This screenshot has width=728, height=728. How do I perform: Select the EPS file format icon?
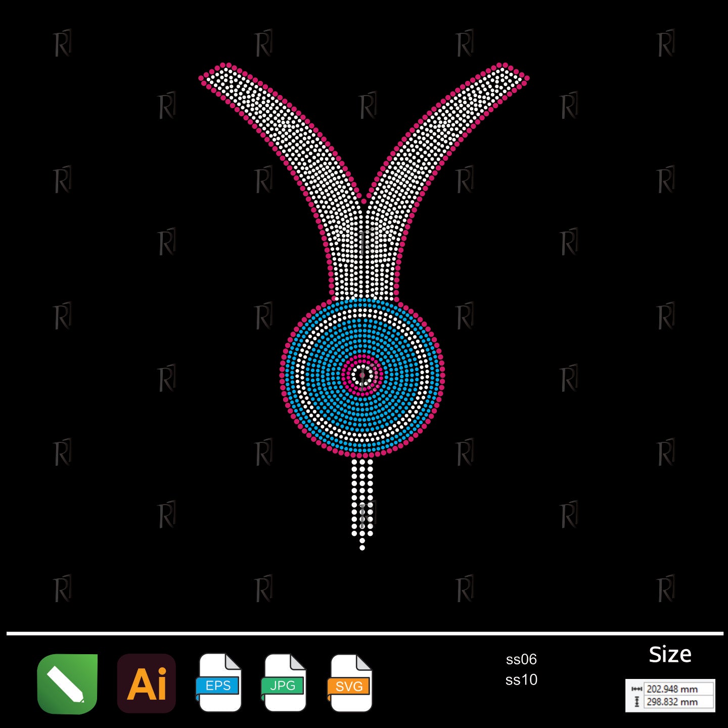pyautogui.click(x=219, y=684)
